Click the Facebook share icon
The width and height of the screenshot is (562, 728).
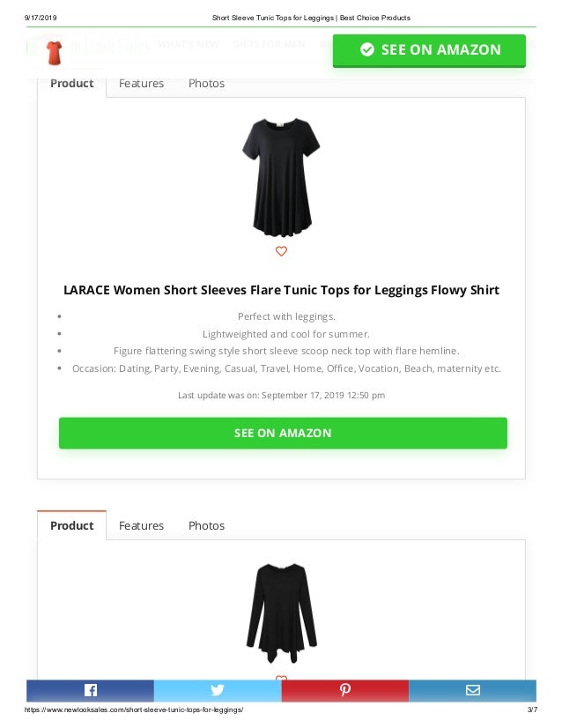pos(91,690)
